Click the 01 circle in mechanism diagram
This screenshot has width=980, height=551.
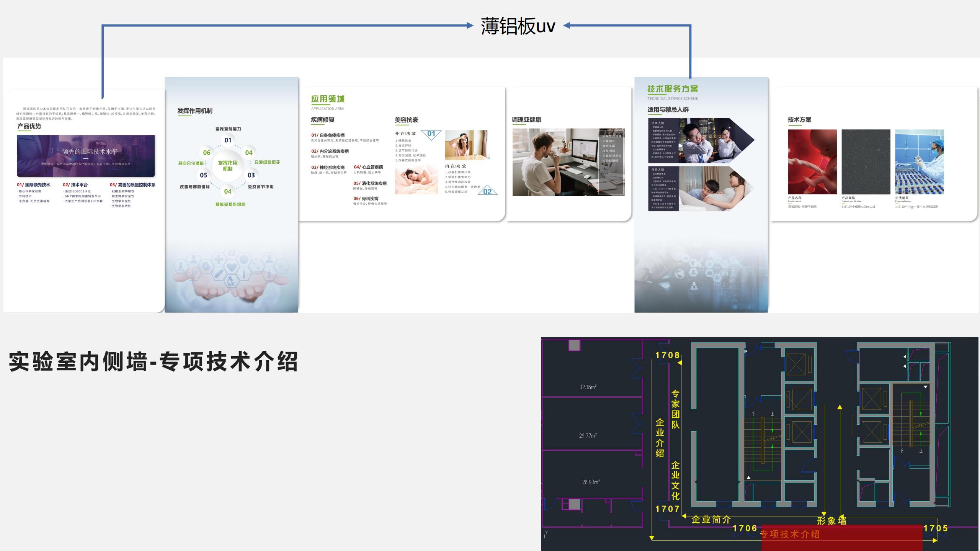[228, 140]
